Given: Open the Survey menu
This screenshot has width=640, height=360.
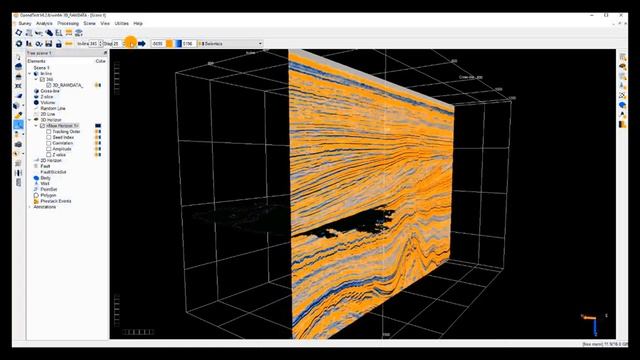Looking at the screenshot, I should 25,24.
